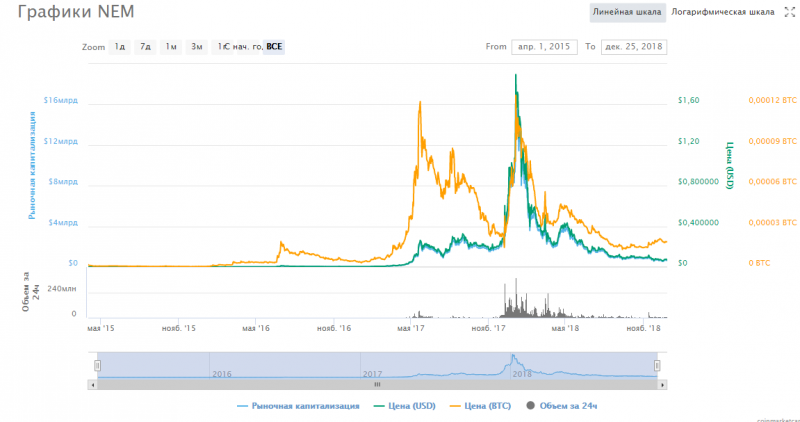Select 1г zoom range

pos(222,47)
